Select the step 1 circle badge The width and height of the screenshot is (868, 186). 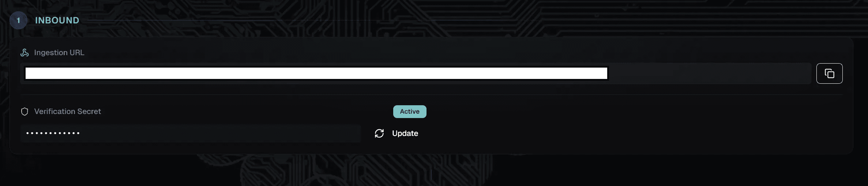click(x=18, y=20)
